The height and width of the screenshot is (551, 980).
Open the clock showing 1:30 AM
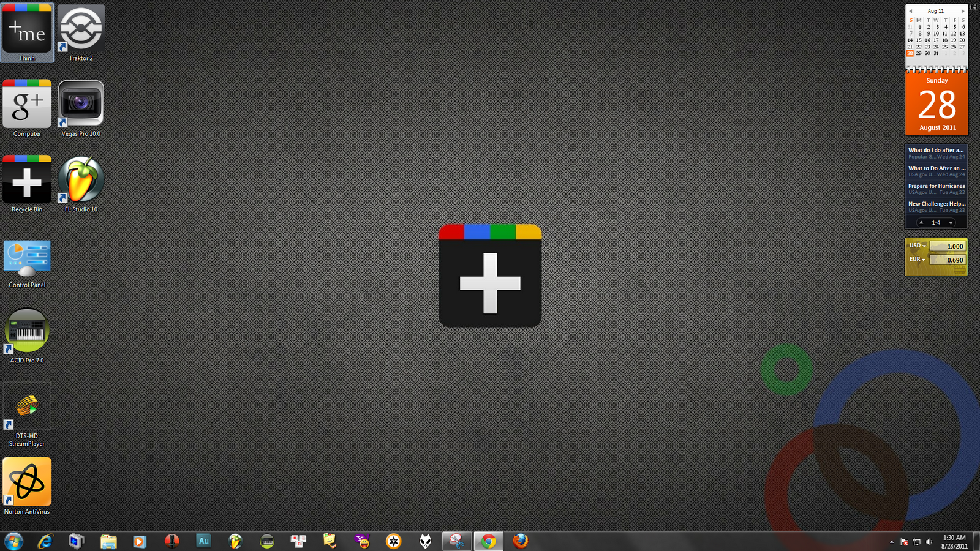click(x=954, y=542)
